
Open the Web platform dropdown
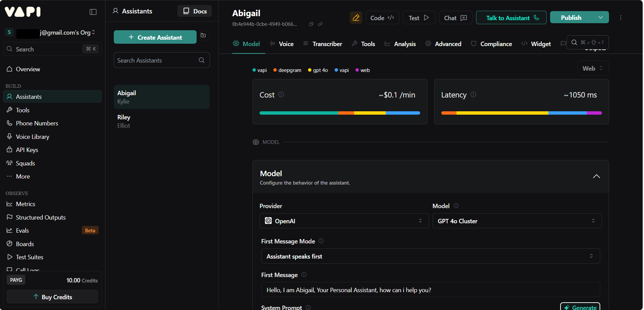593,68
